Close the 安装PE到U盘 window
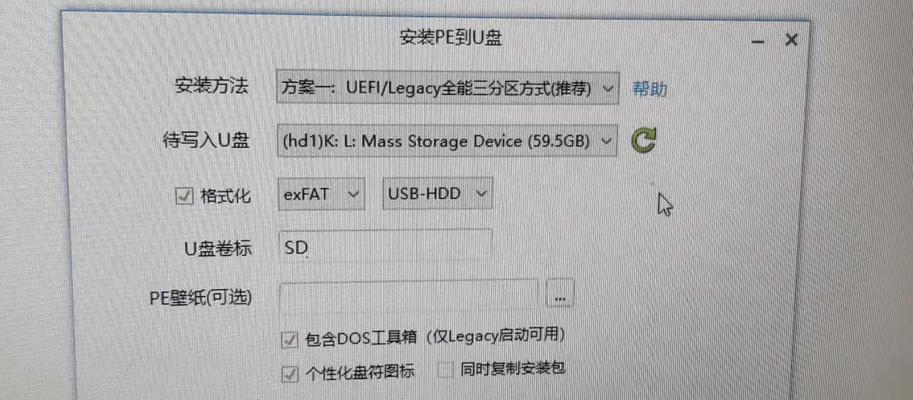913x400 pixels. (791, 40)
